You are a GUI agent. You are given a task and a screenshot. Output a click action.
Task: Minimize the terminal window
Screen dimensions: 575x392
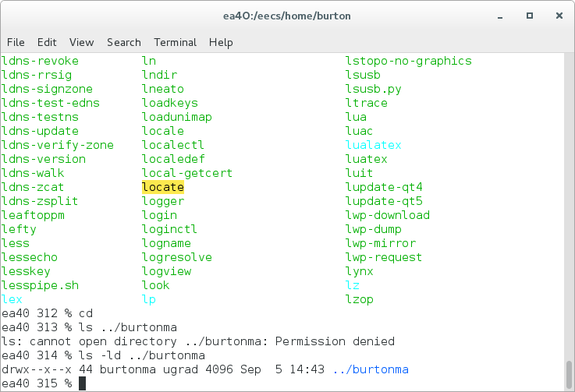click(500, 16)
